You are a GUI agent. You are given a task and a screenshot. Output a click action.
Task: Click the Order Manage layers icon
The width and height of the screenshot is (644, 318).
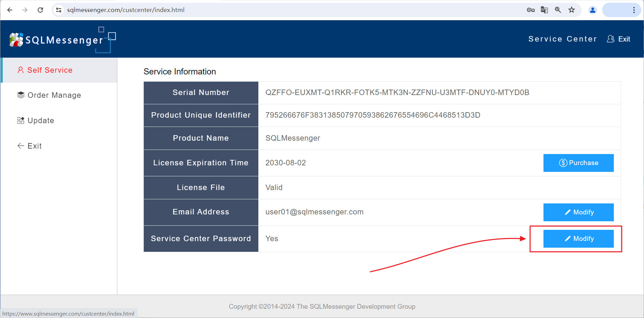click(x=21, y=95)
